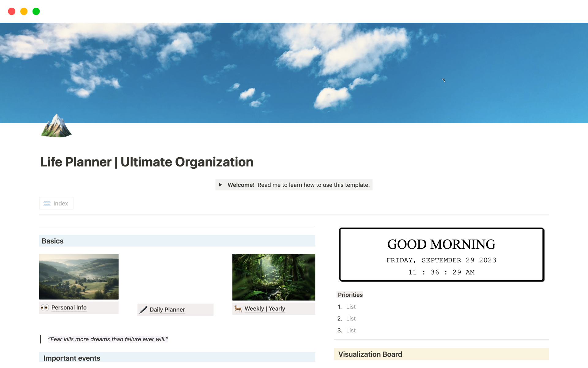Expand the Welcome toggle triangle

click(221, 185)
